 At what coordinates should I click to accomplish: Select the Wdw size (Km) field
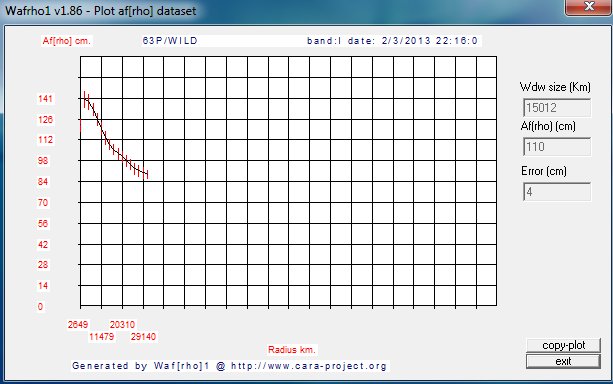click(x=557, y=108)
